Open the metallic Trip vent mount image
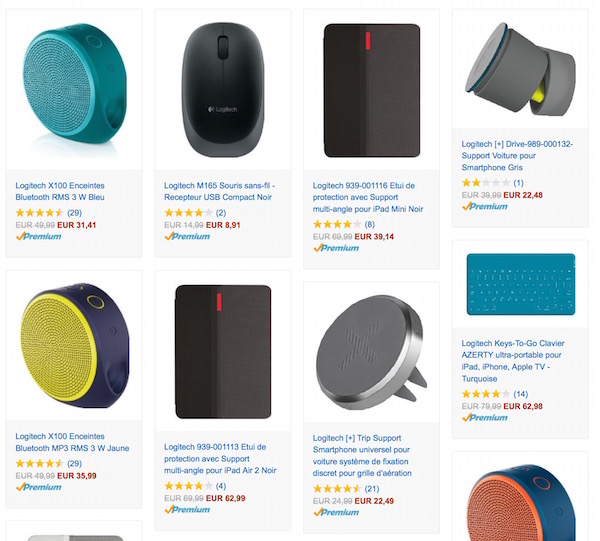This screenshot has height=541, width=600. (x=372, y=352)
